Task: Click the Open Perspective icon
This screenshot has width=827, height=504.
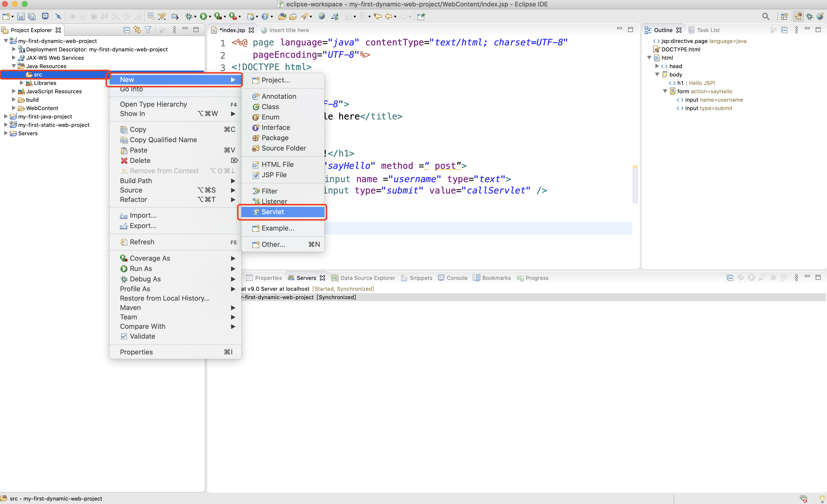Action: (x=784, y=16)
